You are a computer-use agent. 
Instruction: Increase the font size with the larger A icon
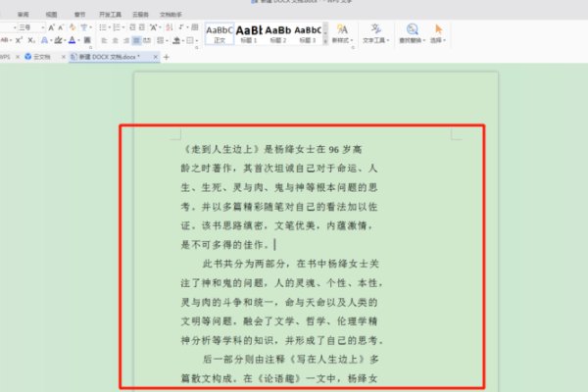(x=51, y=27)
